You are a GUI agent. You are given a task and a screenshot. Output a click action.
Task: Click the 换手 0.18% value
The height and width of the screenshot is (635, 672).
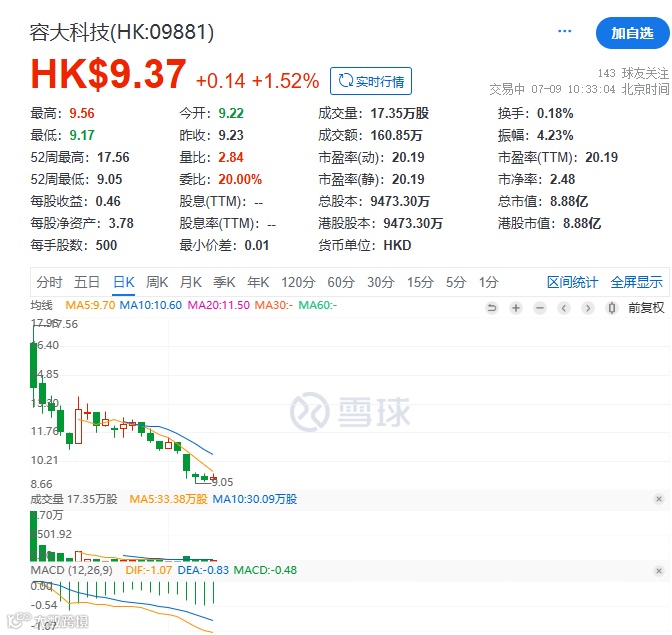(555, 113)
